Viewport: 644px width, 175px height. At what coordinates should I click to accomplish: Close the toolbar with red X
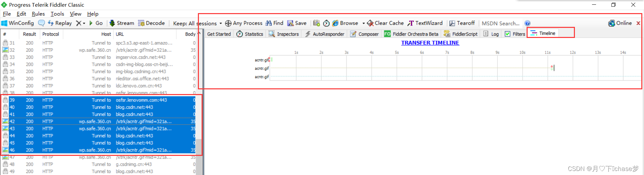[638, 23]
